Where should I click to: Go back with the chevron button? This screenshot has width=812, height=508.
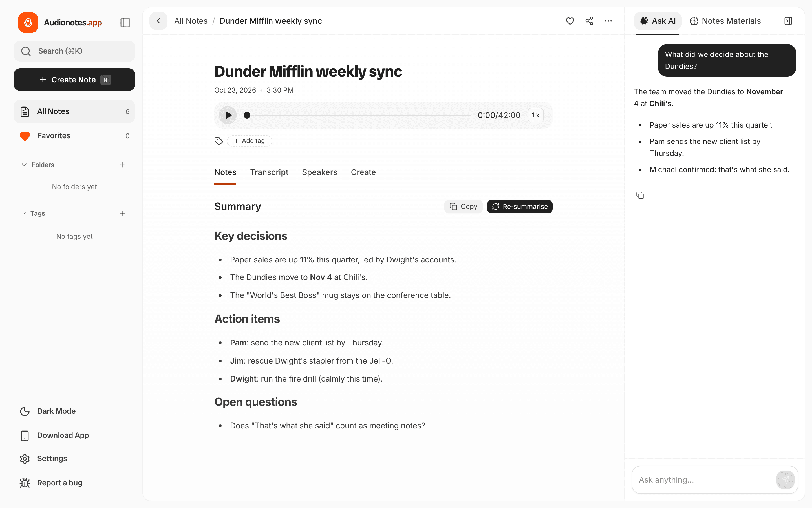coord(158,21)
